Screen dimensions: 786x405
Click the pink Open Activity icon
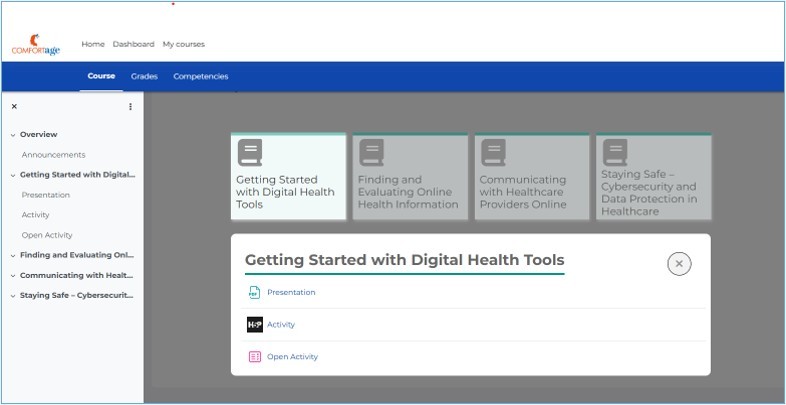pos(254,356)
